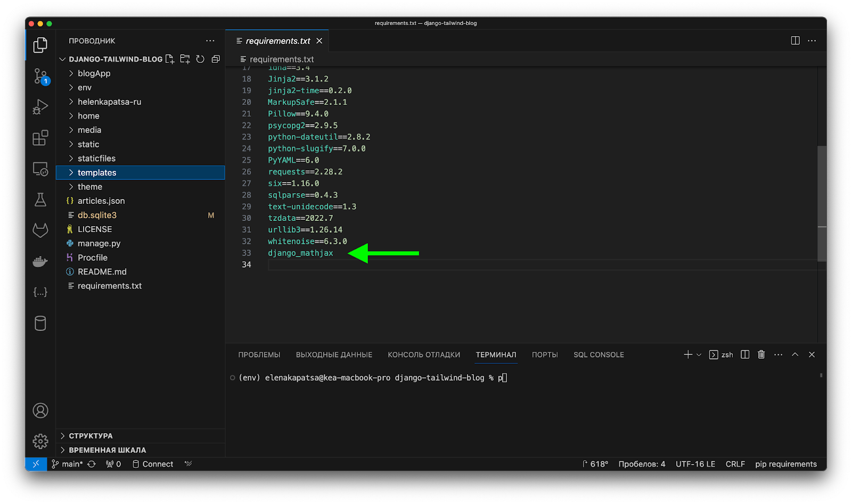The image size is (852, 504).
Task: Open the Docker whale view
Action: click(40, 261)
